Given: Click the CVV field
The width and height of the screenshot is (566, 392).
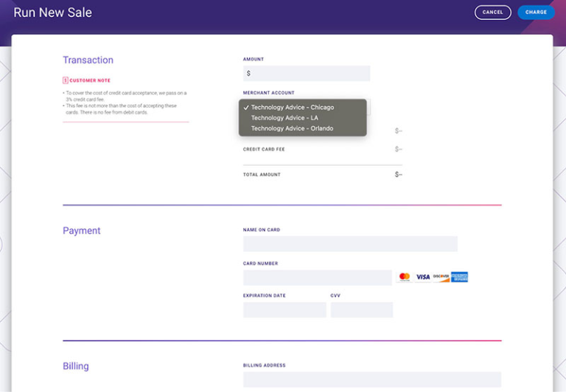Looking at the screenshot, I should [x=362, y=309].
